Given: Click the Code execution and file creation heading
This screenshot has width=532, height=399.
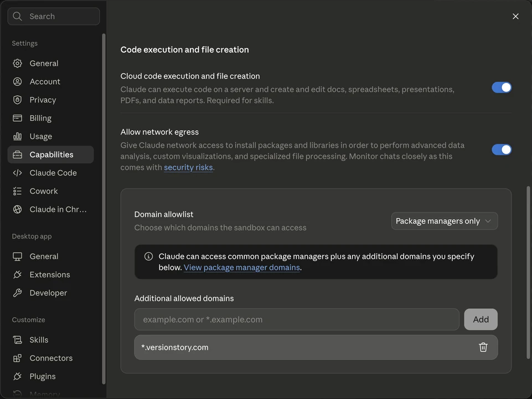Looking at the screenshot, I should pyautogui.click(x=184, y=50).
